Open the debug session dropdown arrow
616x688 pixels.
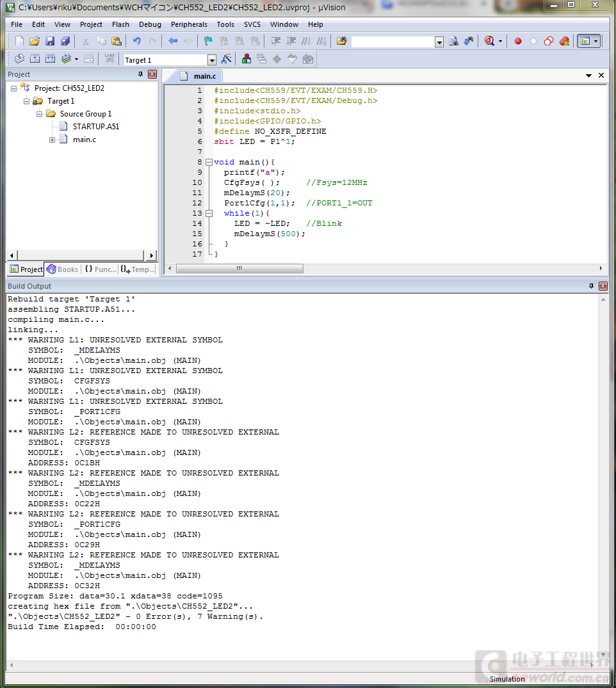500,42
